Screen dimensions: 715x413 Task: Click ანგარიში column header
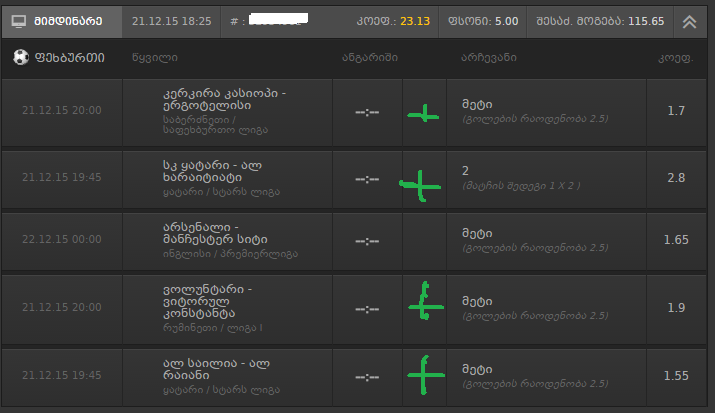pyautogui.click(x=370, y=58)
